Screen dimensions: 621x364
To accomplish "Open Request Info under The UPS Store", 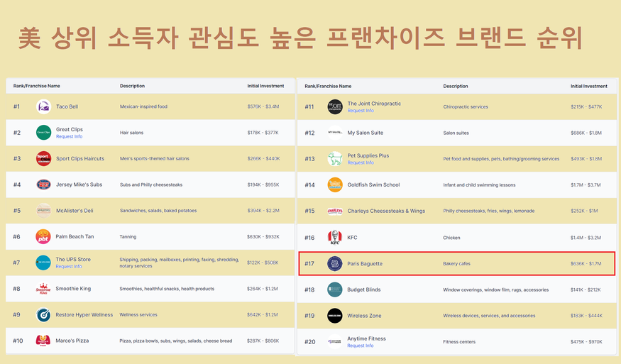I will pos(69,266).
